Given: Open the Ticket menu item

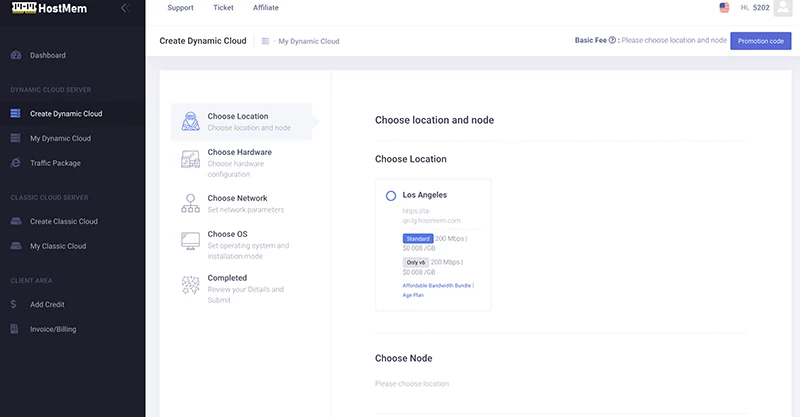Looking at the screenshot, I should click(x=224, y=8).
